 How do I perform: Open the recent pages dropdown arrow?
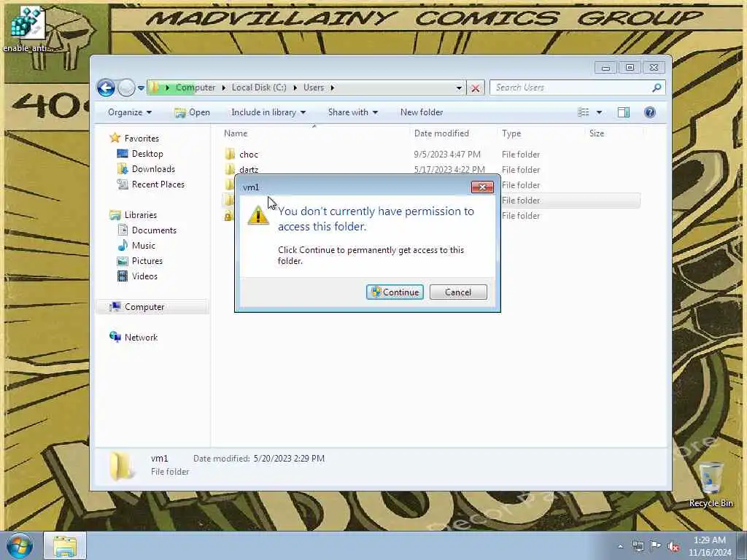point(141,88)
